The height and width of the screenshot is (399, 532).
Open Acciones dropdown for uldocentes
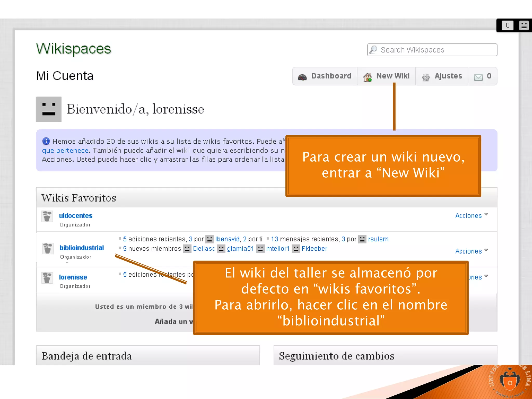coord(472,216)
